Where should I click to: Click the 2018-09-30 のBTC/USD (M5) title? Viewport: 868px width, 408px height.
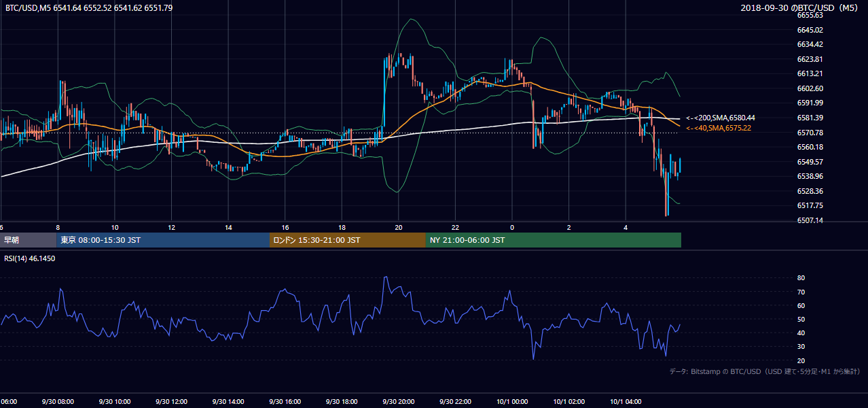(801, 7)
